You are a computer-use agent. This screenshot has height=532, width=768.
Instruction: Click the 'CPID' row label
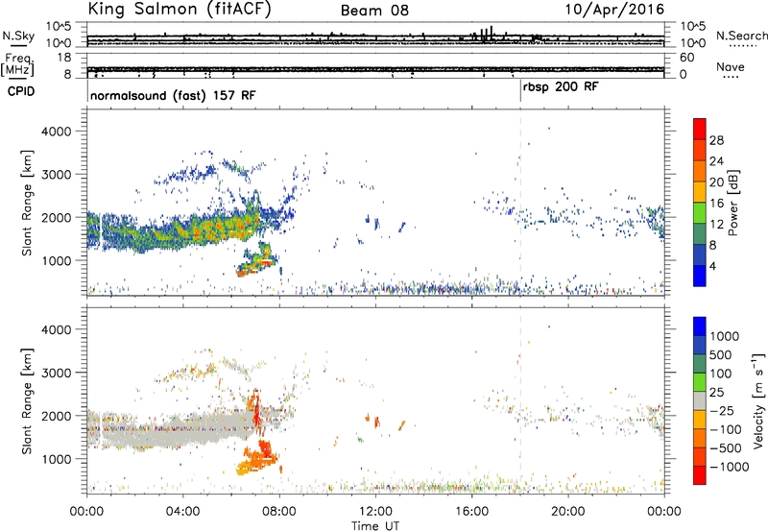pyautogui.click(x=21, y=91)
